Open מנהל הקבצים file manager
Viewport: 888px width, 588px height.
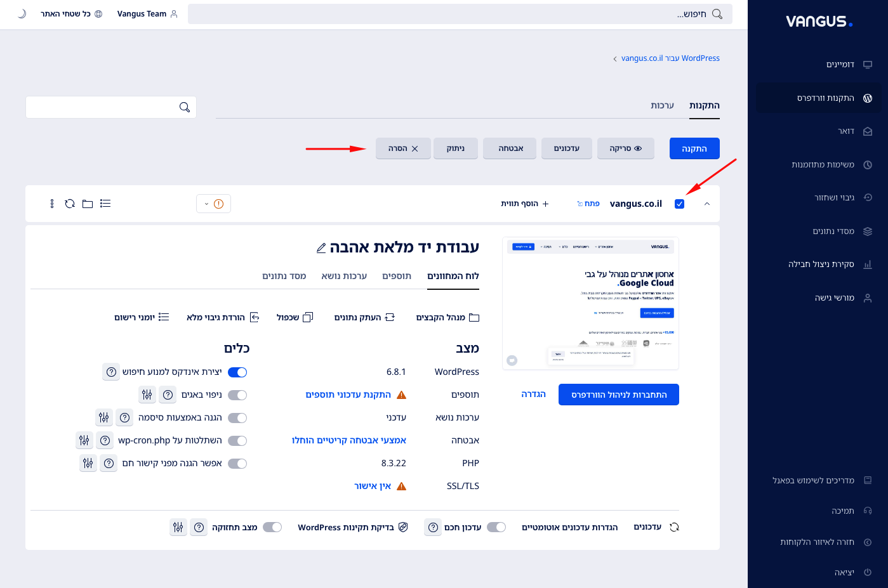click(447, 317)
